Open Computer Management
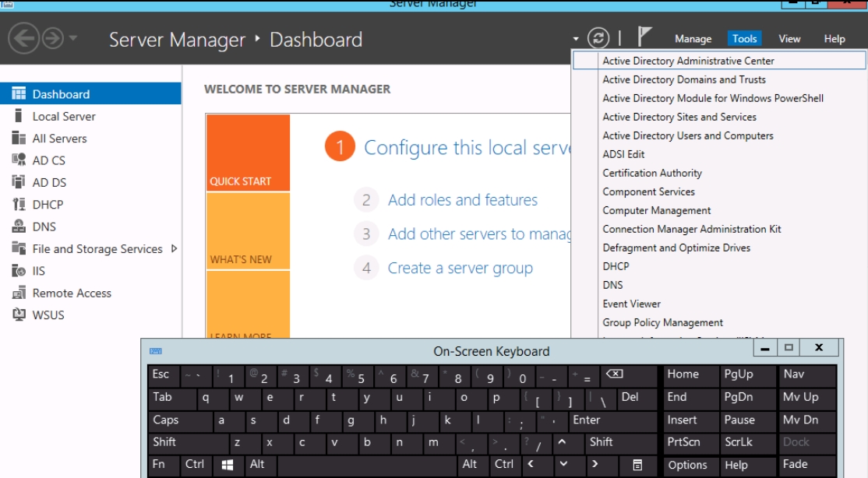The width and height of the screenshot is (868, 478). [x=719, y=210]
